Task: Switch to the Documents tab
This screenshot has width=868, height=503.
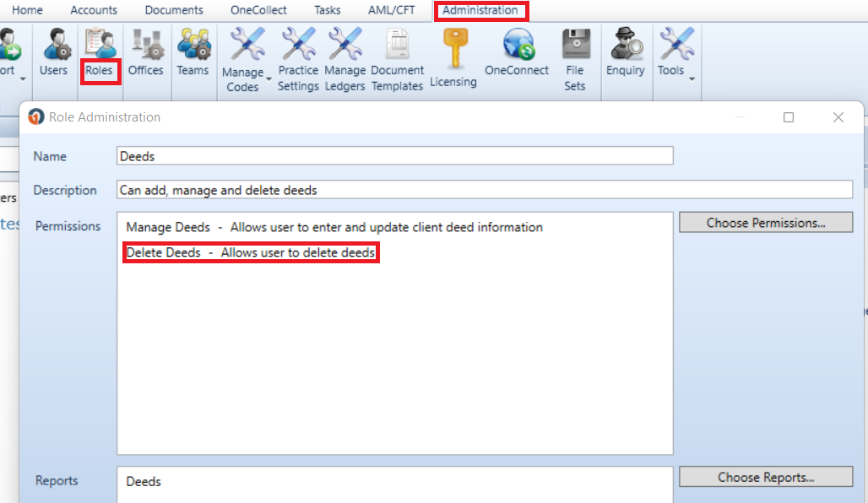Action: click(174, 10)
